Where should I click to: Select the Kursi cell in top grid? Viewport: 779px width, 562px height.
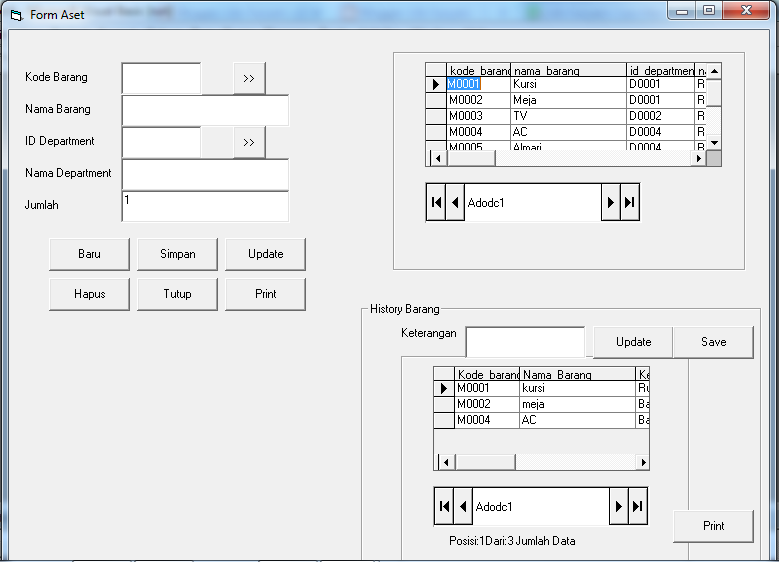click(568, 84)
